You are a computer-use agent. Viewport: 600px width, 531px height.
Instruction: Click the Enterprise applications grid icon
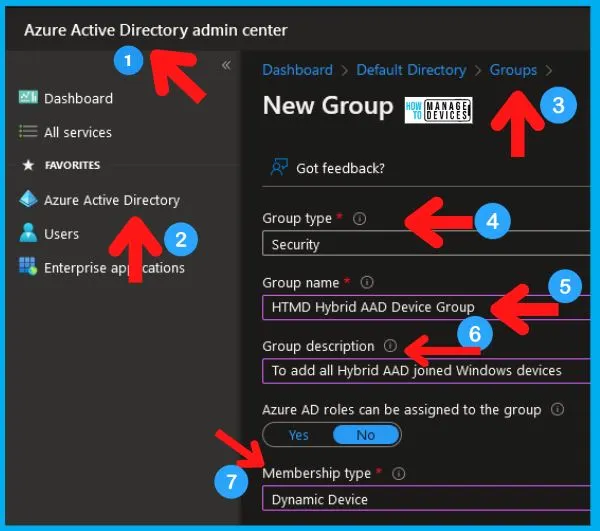pos(28,266)
